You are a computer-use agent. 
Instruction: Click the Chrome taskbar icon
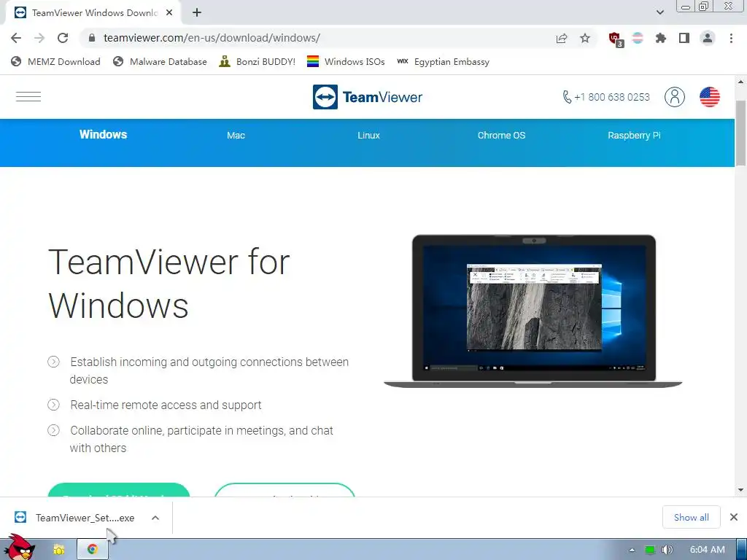[93, 550]
